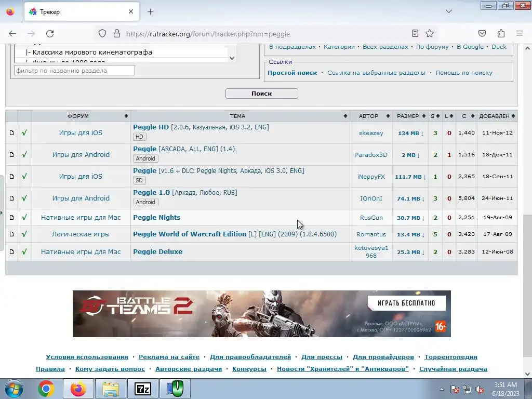
Task: Click the muted speaker tray icon
Action: [x=480, y=390]
